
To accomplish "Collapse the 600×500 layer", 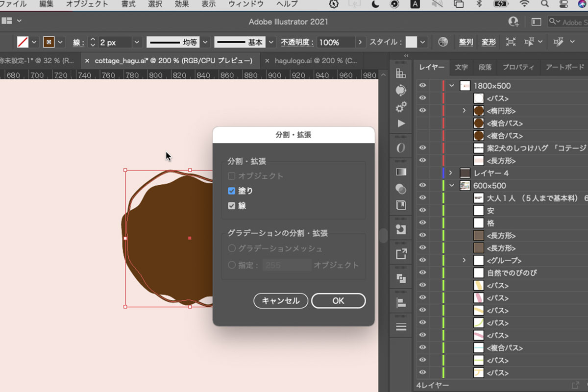I will pyautogui.click(x=451, y=186).
